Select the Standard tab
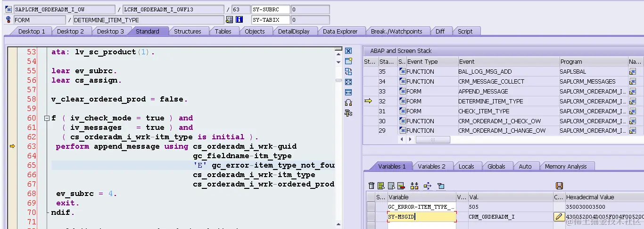This screenshot has width=644, height=229. pyautogui.click(x=148, y=31)
